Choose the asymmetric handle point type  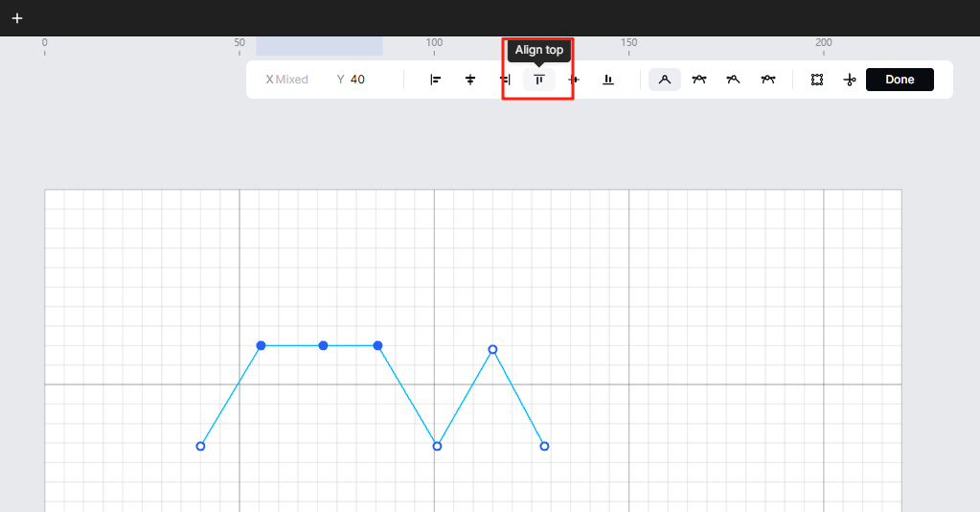pos(768,80)
